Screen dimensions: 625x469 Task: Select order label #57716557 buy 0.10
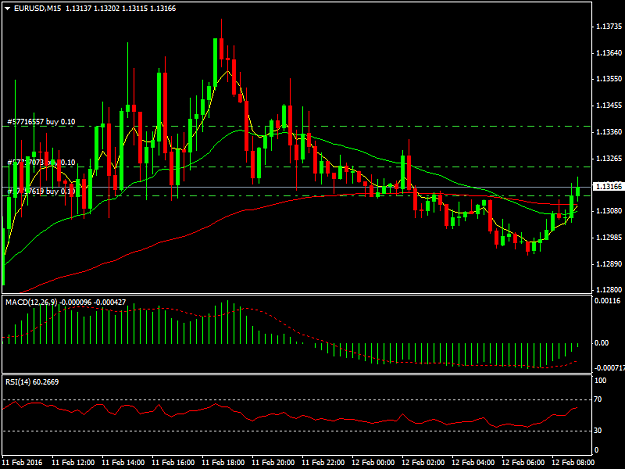41,122
